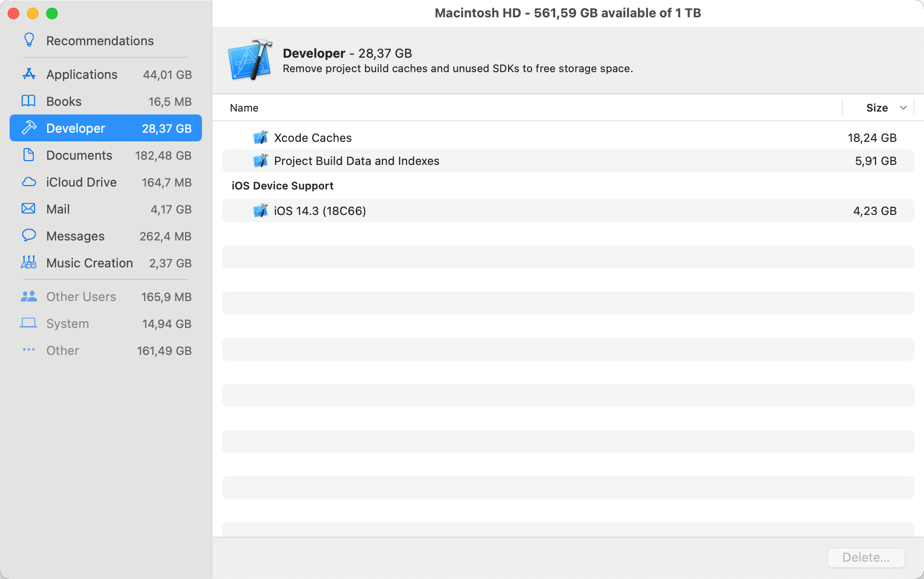Select Books category
Image resolution: width=924 pixels, height=579 pixels.
click(106, 101)
